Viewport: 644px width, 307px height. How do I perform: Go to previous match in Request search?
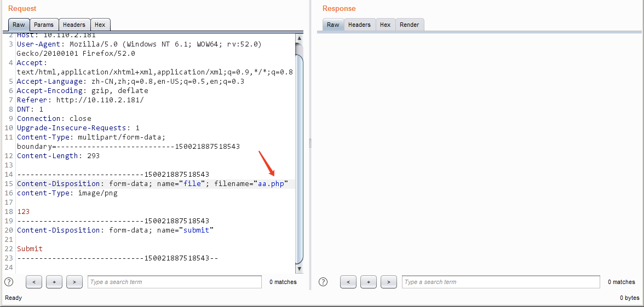click(x=34, y=282)
